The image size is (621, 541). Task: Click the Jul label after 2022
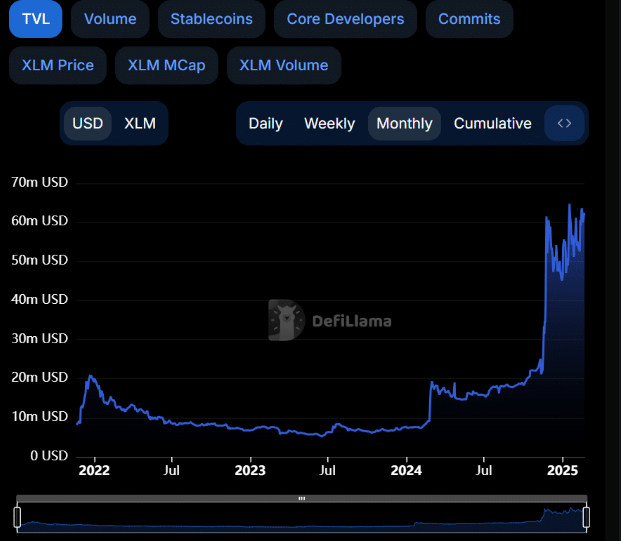171,471
